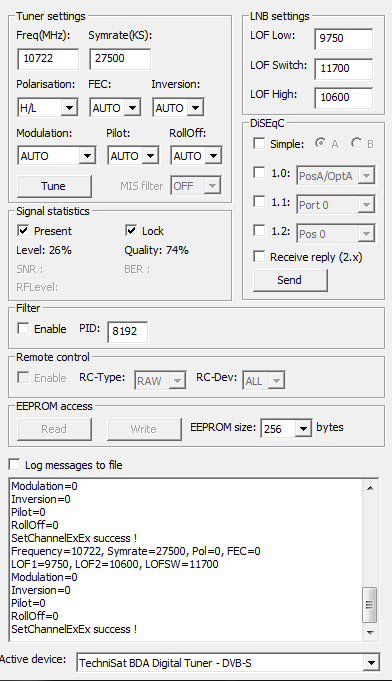The image size is (392, 681).
Task: Click the 'Level: 26%' text
Action: click(44, 250)
